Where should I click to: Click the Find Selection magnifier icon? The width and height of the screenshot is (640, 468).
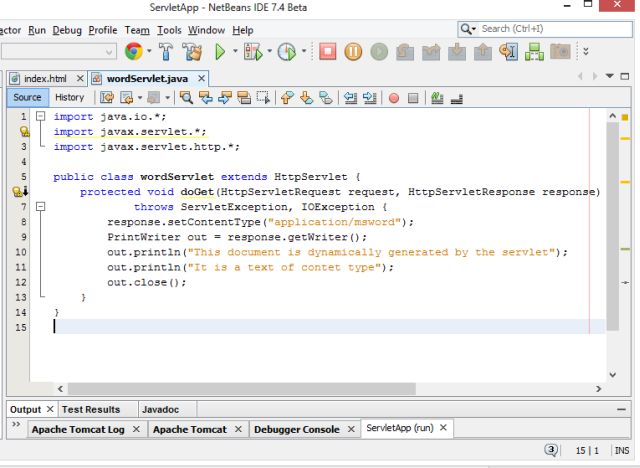(187, 98)
